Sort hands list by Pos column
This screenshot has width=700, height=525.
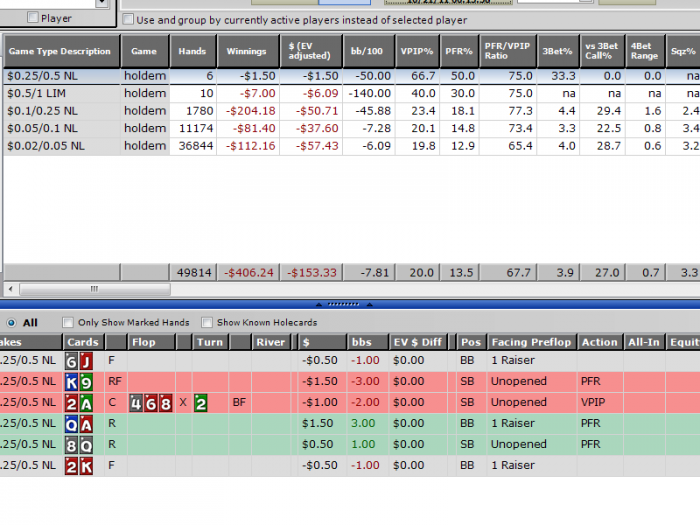pyautogui.click(x=471, y=342)
